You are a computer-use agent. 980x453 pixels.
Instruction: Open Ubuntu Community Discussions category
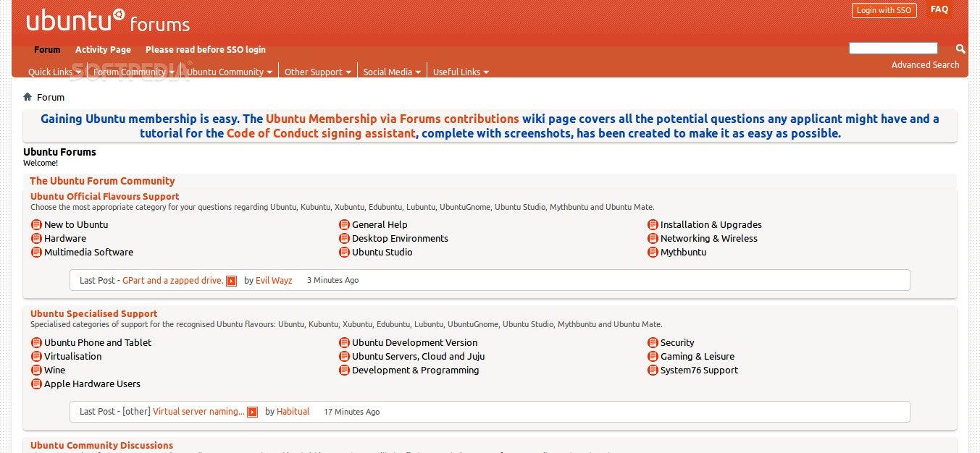pyautogui.click(x=101, y=445)
